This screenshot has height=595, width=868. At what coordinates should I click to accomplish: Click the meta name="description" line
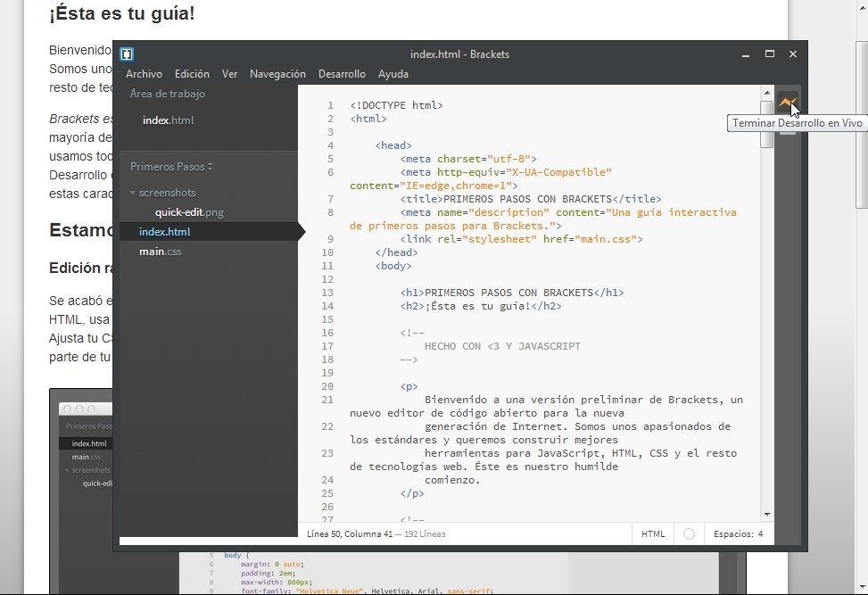coord(543,219)
